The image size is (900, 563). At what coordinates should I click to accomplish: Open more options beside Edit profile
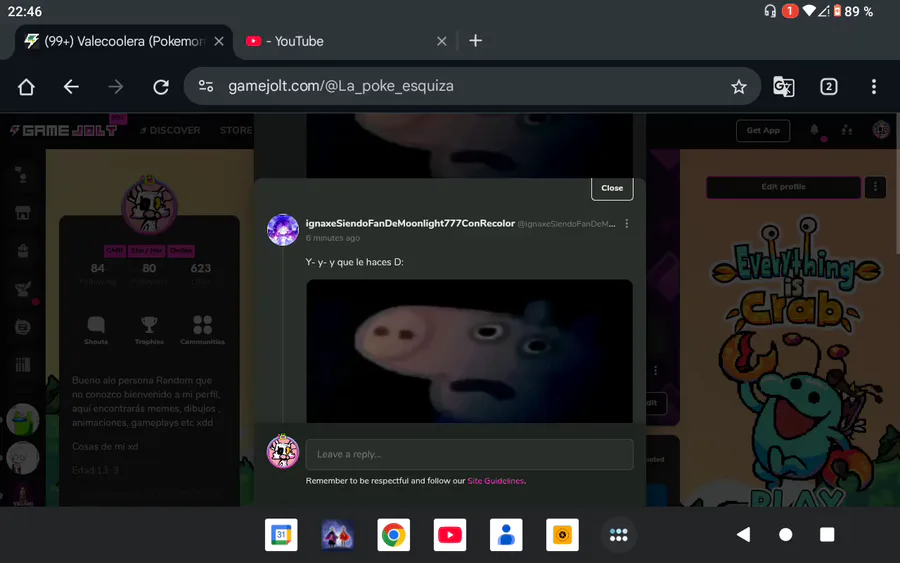click(875, 187)
